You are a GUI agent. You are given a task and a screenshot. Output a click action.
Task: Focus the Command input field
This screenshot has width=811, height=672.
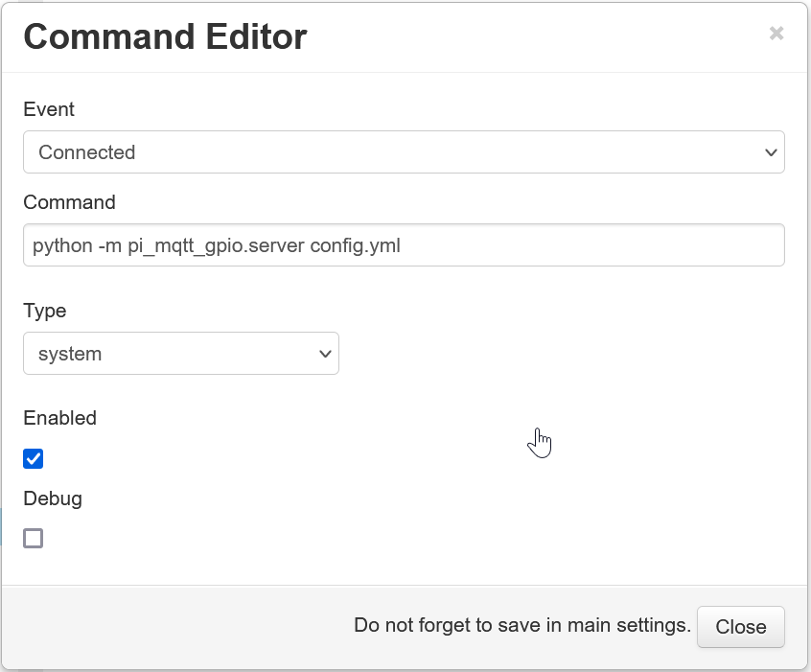pos(404,245)
